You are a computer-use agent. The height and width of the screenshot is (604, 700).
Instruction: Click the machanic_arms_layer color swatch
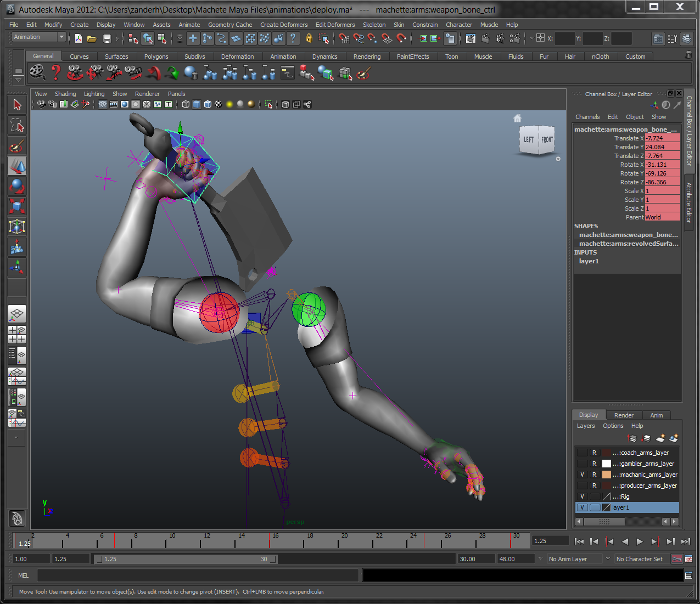pyautogui.click(x=607, y=475)
